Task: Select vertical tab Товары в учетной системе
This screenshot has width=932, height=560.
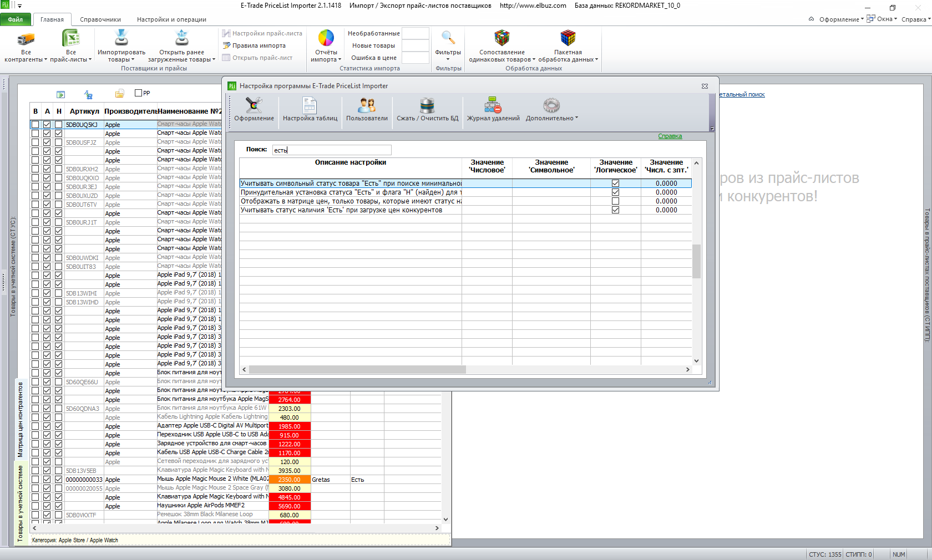Action: click(x=21, y=503)
